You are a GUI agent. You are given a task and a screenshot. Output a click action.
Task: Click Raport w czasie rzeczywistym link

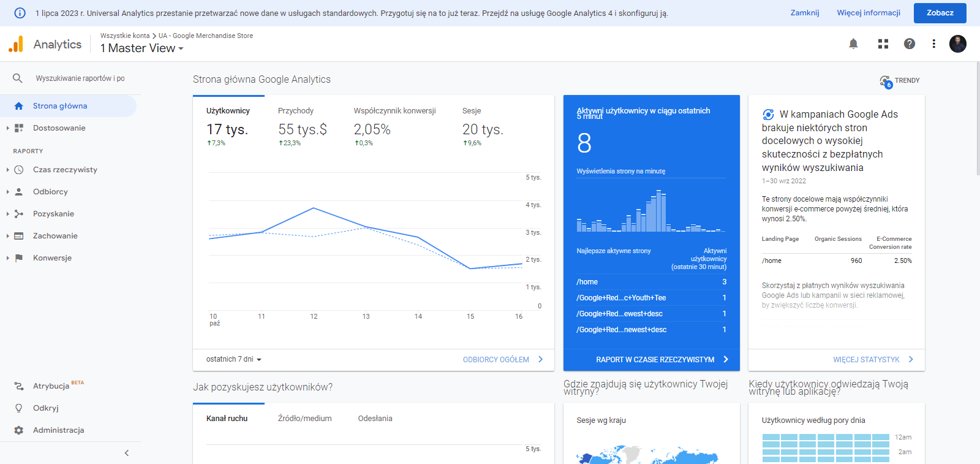(661, 360)
